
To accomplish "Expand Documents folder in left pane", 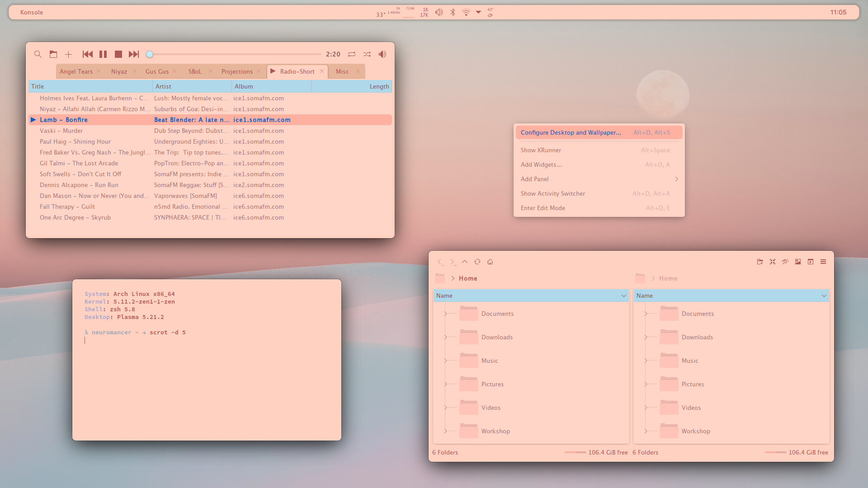I will pyautogui.click(x=445, y=314).
